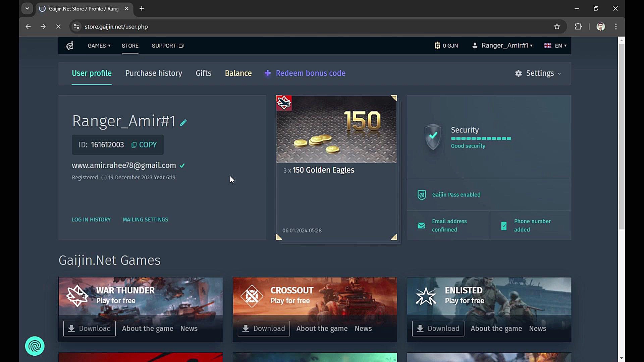Image resolution: width=644 pixels, height=362 pixels.
Task: Click the 3 x 150 Golden Eagles title
Action: coord(319,170)
